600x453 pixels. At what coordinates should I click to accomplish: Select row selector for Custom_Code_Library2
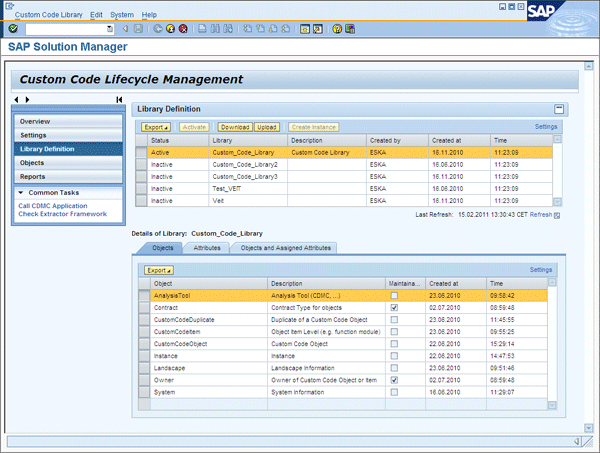coord(141,165)
